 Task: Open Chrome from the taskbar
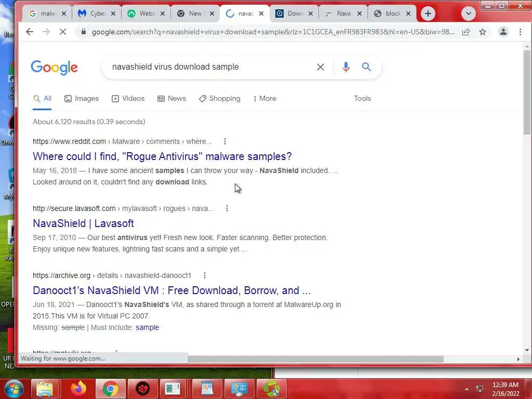[110, 389]
